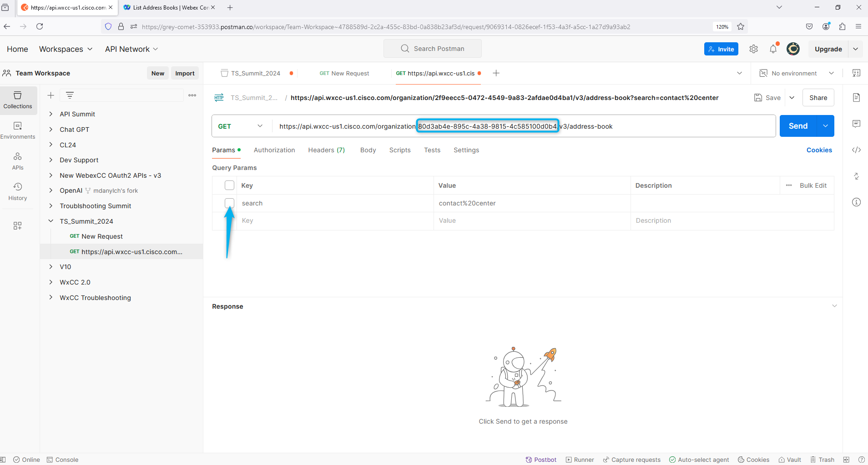Image resolution: width=868 pixels, height=465 pixels.
Task: Open the collections filter icon
Action: (x=70, y=95)
